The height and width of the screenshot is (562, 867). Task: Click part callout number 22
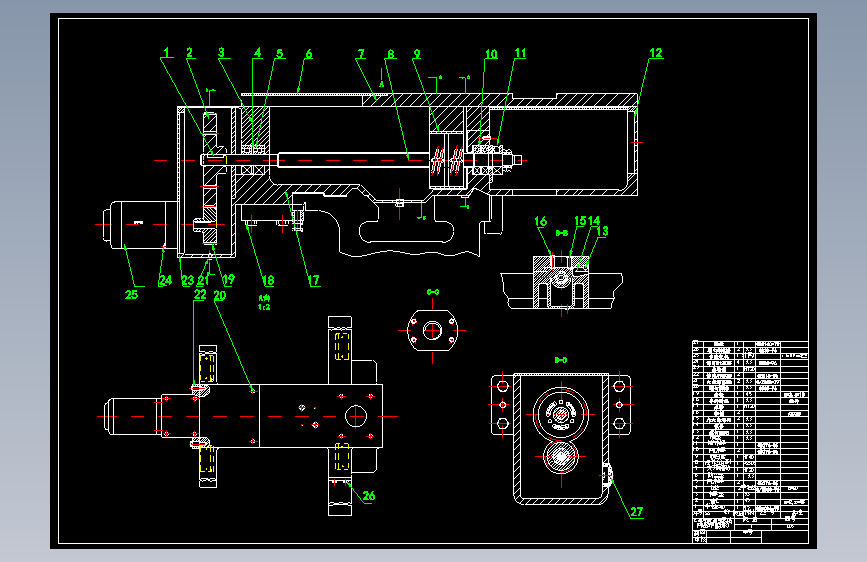coord(200,295)
